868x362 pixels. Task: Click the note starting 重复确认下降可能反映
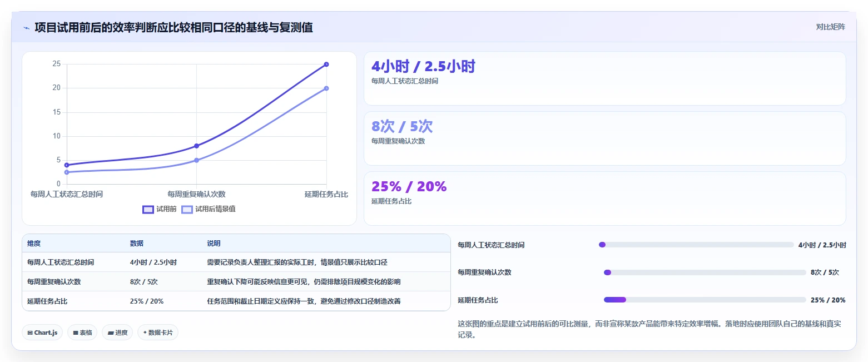coord(304,282)
